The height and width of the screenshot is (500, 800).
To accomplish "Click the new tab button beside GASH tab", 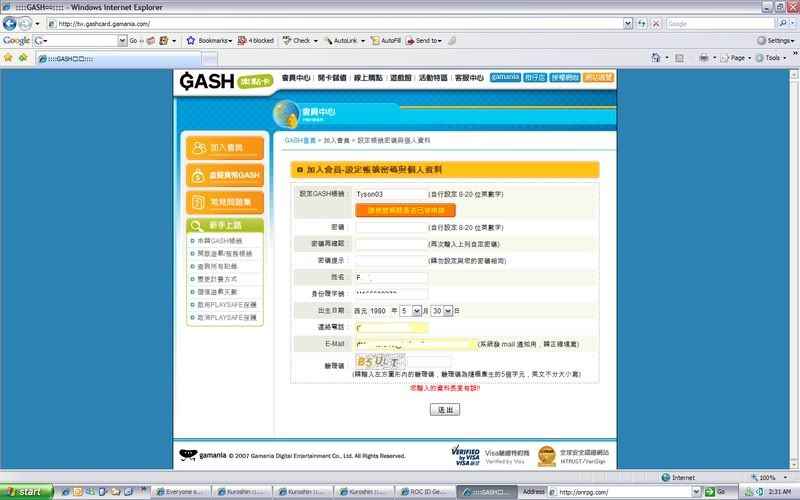I will pos(209,59).
